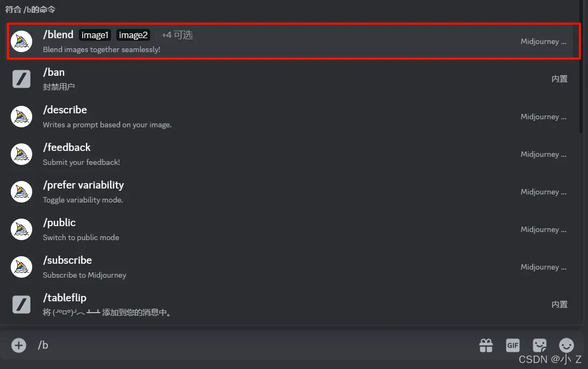The width and height of the screenshot is (588, 369).
Task: Open the GIF picker
Action: click(513, 345)
